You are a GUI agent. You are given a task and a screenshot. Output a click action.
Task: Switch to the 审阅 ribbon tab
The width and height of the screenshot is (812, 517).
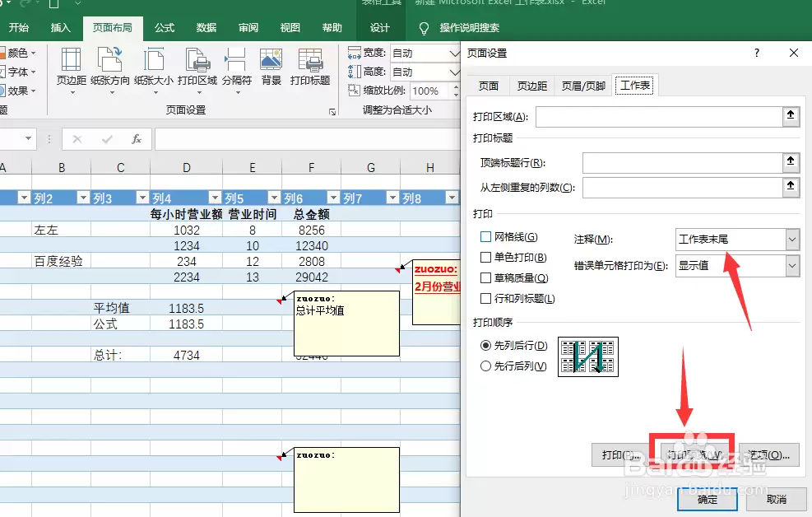click(x=248, y=28)
